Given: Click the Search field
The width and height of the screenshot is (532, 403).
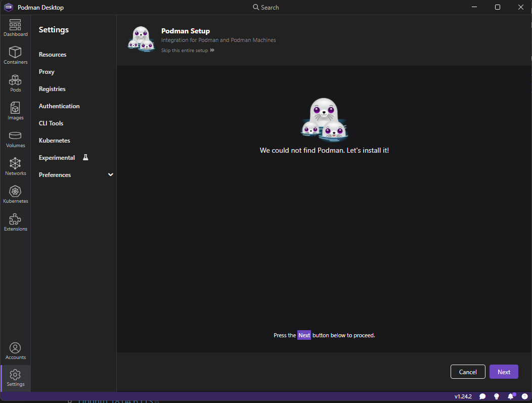Looking at the screenshot, I should pyautogui.click(x=265, y=7).
